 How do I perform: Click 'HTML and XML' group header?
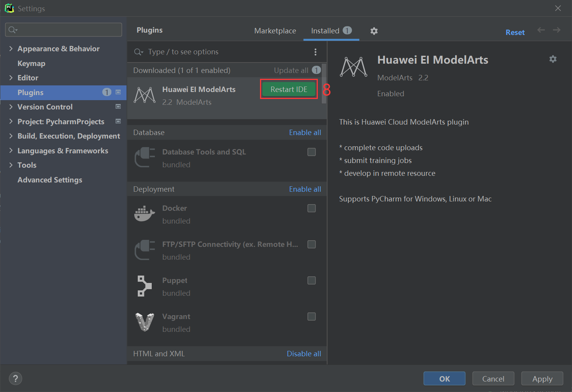(x=159, y=354)
